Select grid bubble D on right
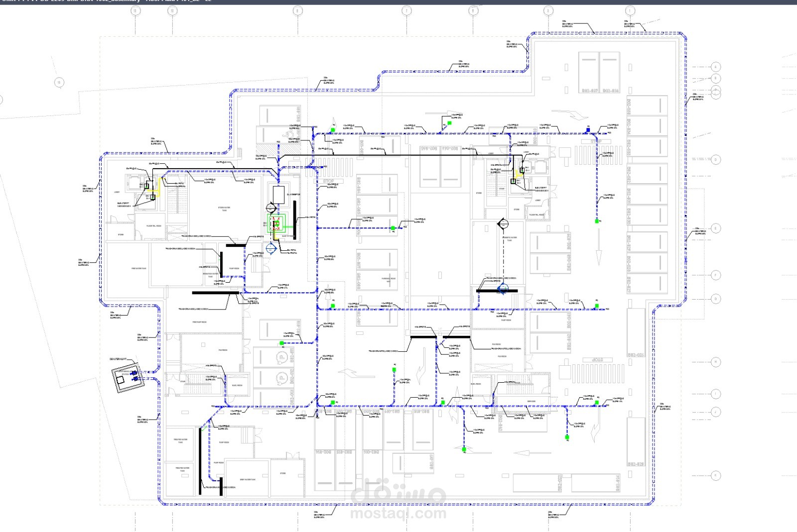 coord(716,160)
